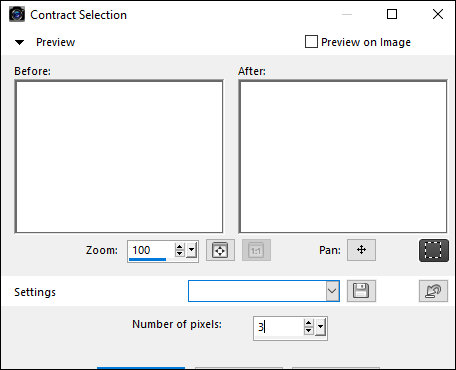
Task: Click the Number of pixels input field
Action: (279, 327)
